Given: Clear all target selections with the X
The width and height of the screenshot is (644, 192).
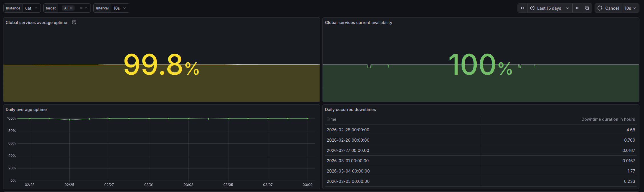Looking at the screenshot, I should (81, 8).
